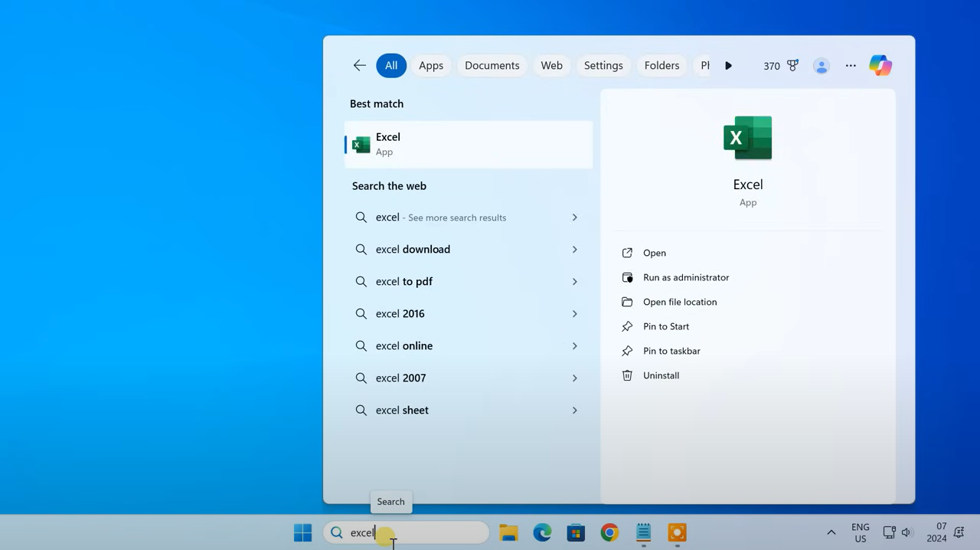Open File Explorer from the taskbar
The width and height of the screenshot is (980, 550).
coord(508,533)
